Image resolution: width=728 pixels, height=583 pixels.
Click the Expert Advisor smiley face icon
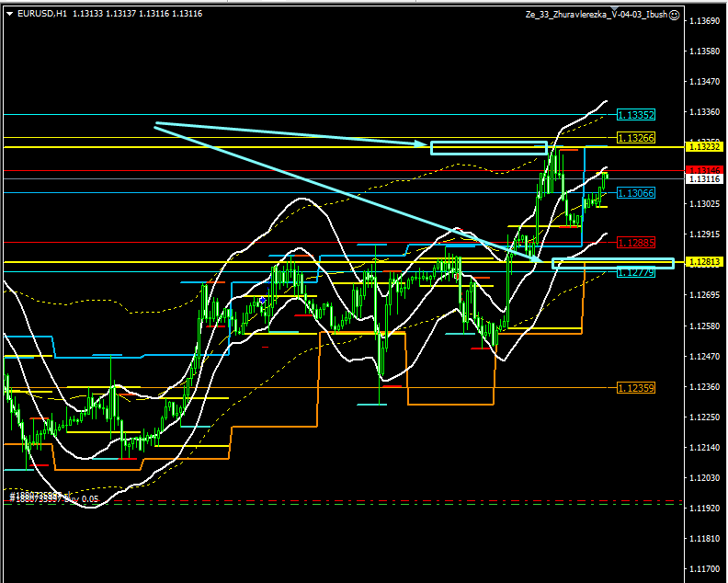point(675,15)
